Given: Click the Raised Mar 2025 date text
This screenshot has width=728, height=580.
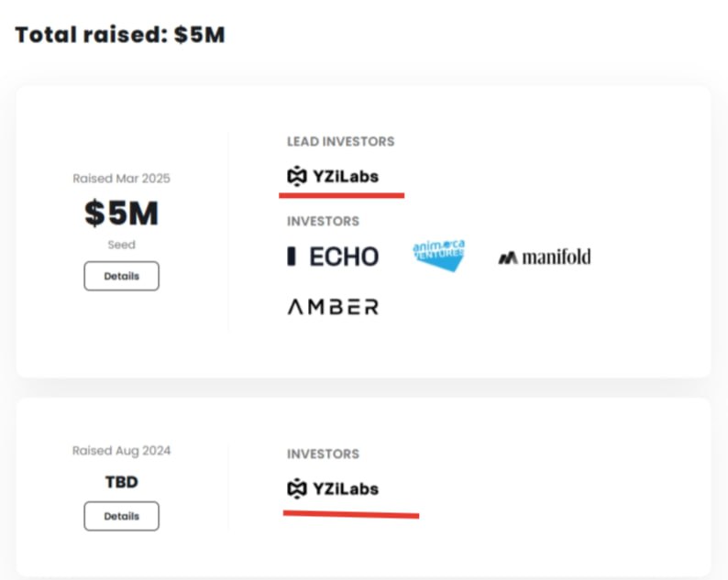Looking at the screenshot, I should pos(121,178).
